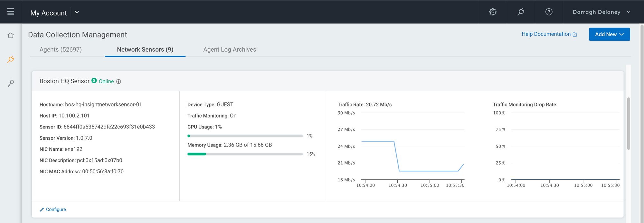Expand the Add New dropdown button
The width and height of the screenshot is (644, 223).
[x=609, y=34]
